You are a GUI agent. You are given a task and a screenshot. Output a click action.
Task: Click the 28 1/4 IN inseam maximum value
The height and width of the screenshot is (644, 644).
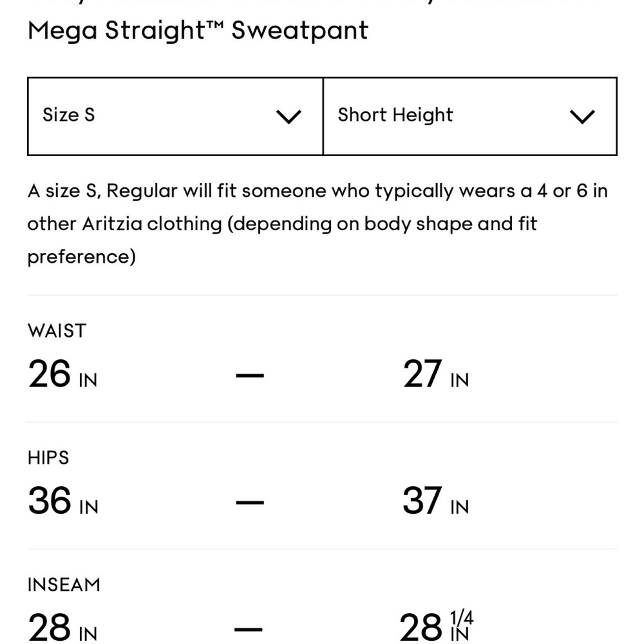(436, 627)
